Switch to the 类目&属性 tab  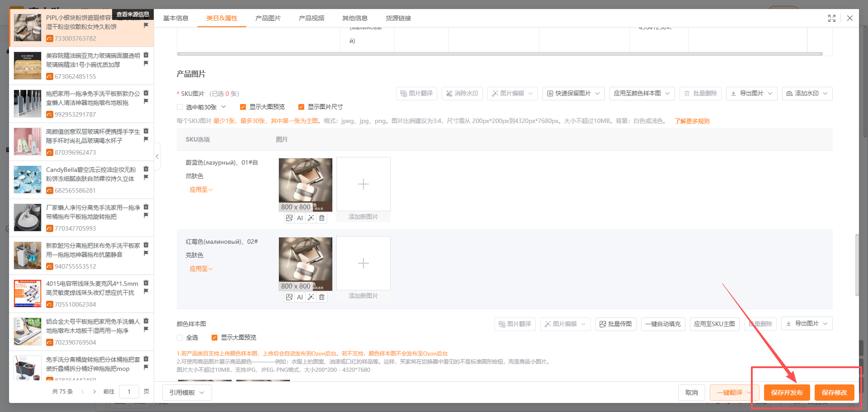pyautogui.click(x=222, y=18)
